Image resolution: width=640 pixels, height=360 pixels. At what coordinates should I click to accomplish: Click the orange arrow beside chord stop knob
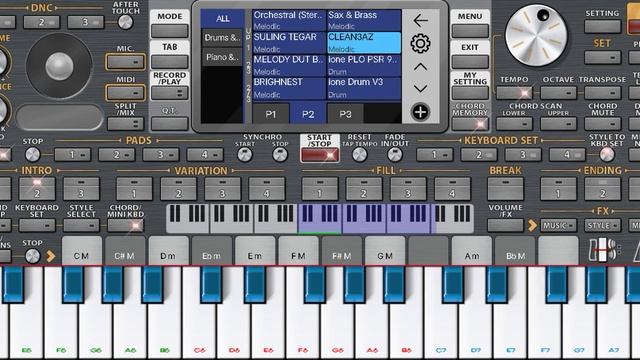[51, 256]
